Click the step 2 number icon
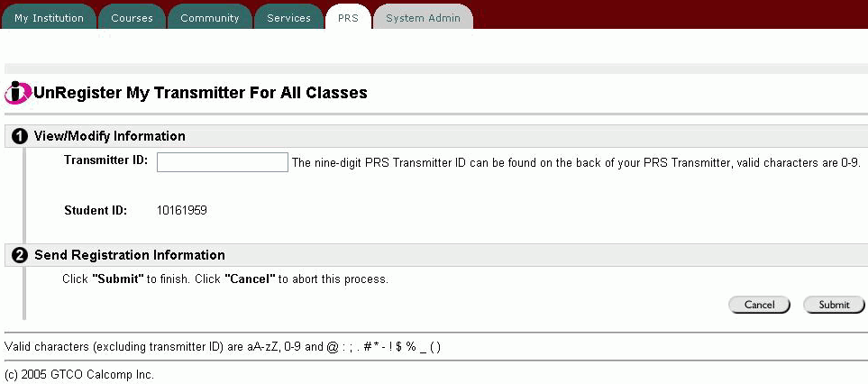The height and width of the screenshot is (384, 868). coord(19,256)
